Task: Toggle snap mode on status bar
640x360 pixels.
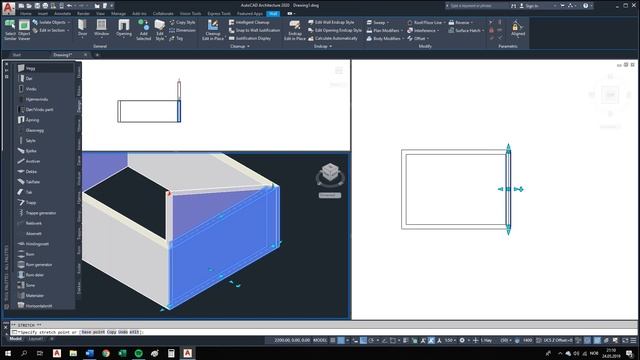Action: (341, 340)
